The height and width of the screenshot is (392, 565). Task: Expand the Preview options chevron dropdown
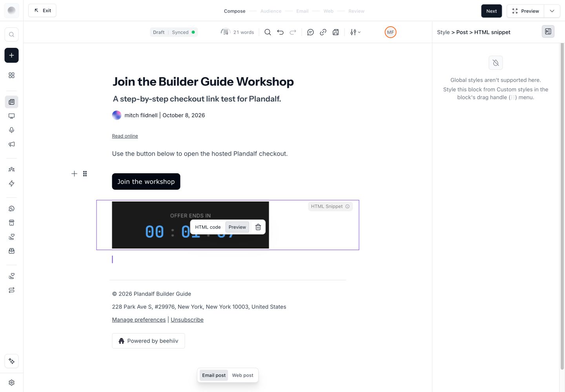click(x=552, y=11)
